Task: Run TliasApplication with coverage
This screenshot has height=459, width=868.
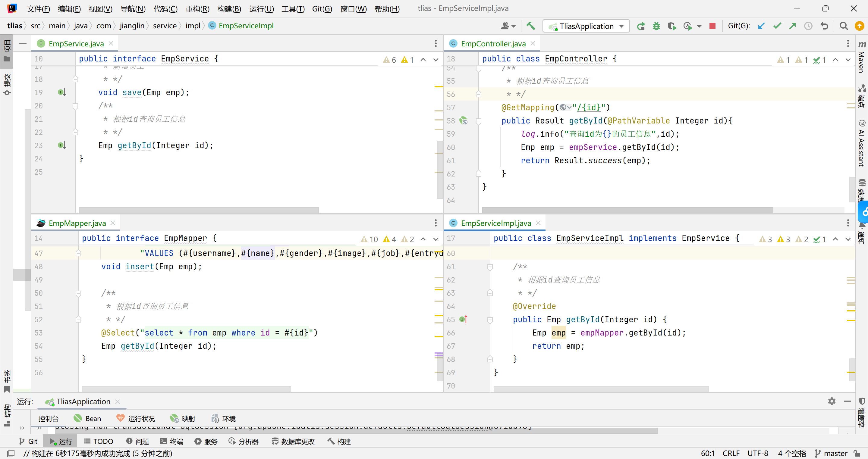Action: click(x=671, y=26)
